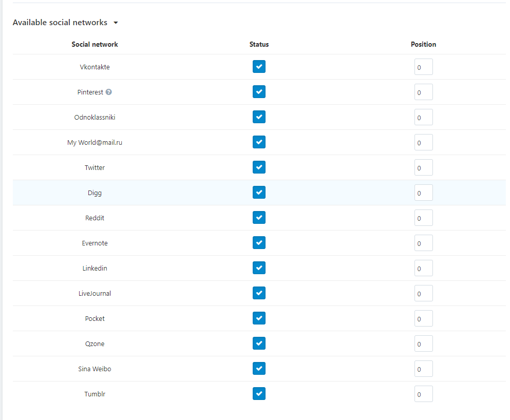Select the Digg position field
510x420 pixels.
tap(424, 193)
